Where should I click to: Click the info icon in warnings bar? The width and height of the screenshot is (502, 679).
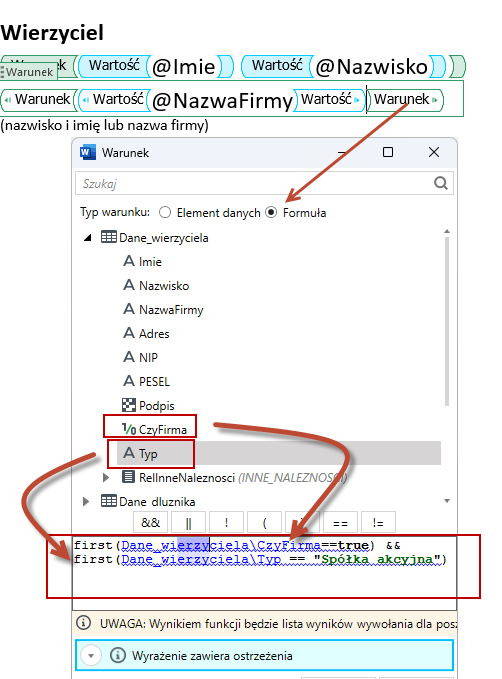[x=118, y=655]
